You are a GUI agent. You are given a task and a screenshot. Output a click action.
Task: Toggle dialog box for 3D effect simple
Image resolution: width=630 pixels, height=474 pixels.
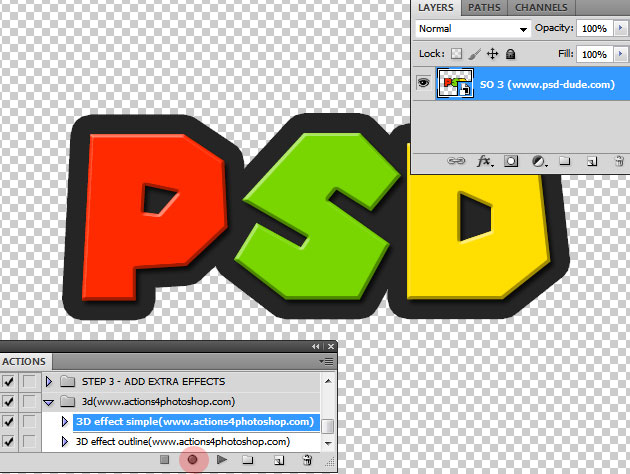click(29, 421)
